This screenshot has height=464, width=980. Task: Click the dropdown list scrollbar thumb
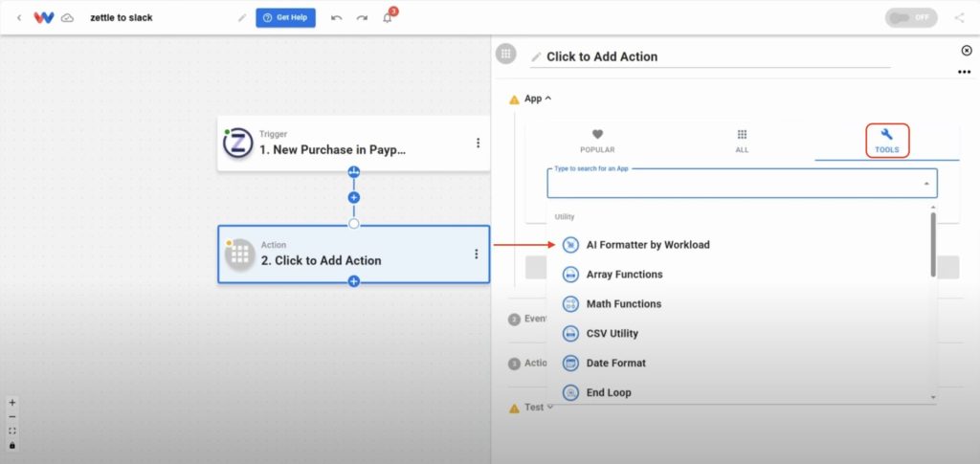tap(933, 245)
